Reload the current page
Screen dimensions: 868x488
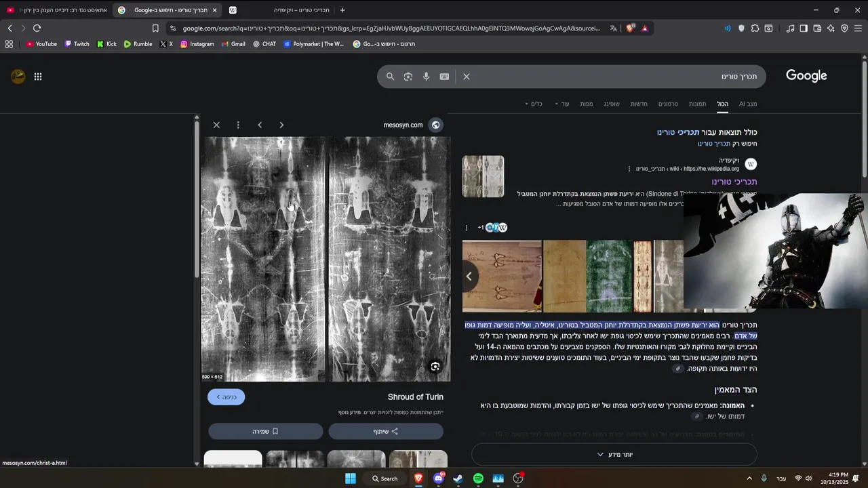pos(37,28)
